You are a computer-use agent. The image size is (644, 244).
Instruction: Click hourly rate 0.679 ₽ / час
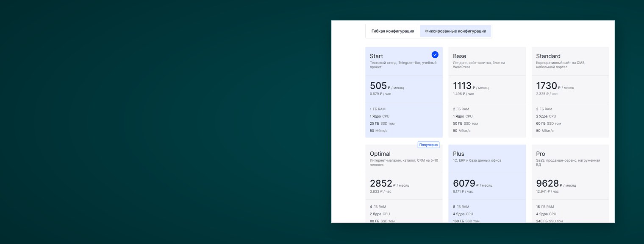(x=380, y=94)
